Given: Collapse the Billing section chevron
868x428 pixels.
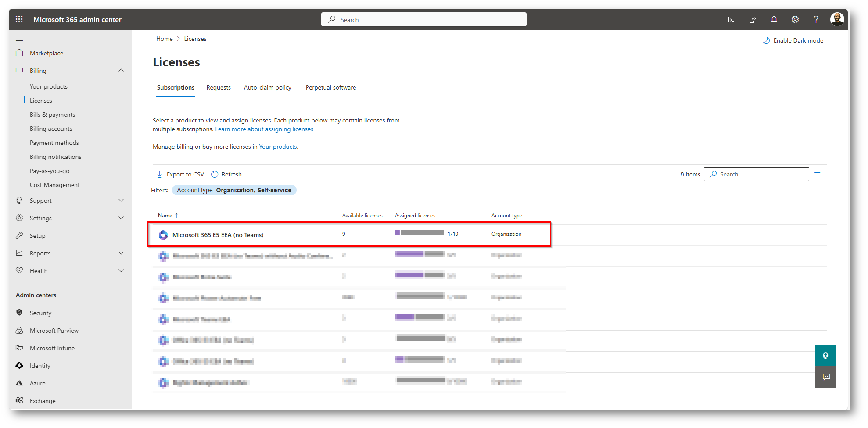Looking at the screenshot, I should (121, 71).
